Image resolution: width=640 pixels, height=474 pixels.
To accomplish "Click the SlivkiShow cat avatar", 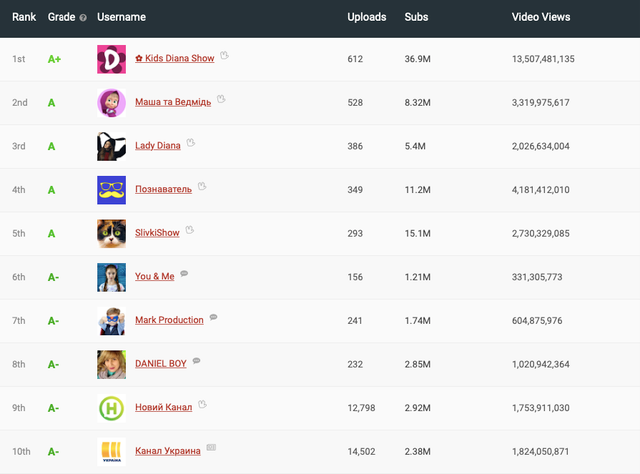I will [111, 233].
